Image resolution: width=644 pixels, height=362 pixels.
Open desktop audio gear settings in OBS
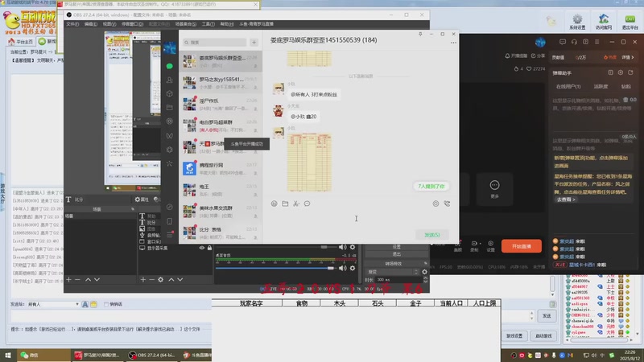(x=353, y=268)
